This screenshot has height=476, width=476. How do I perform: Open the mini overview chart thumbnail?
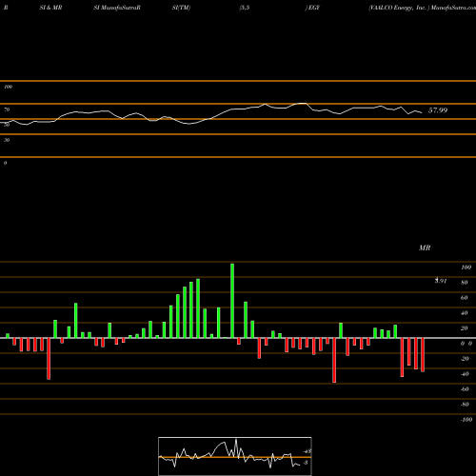tap(235, 456)
